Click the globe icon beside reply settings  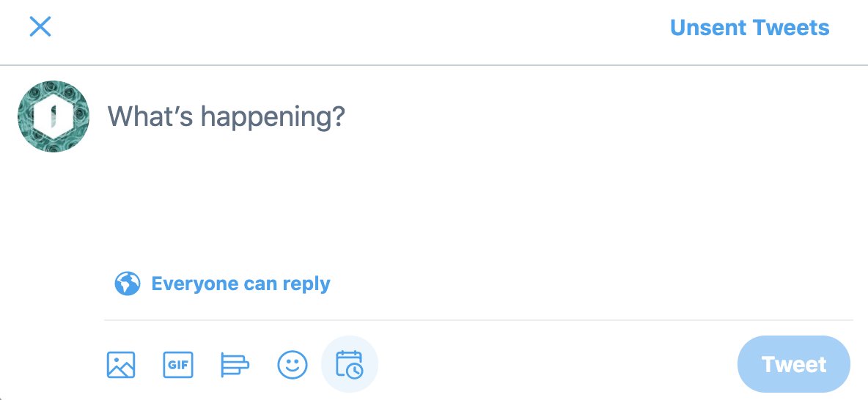click(128, 284)
